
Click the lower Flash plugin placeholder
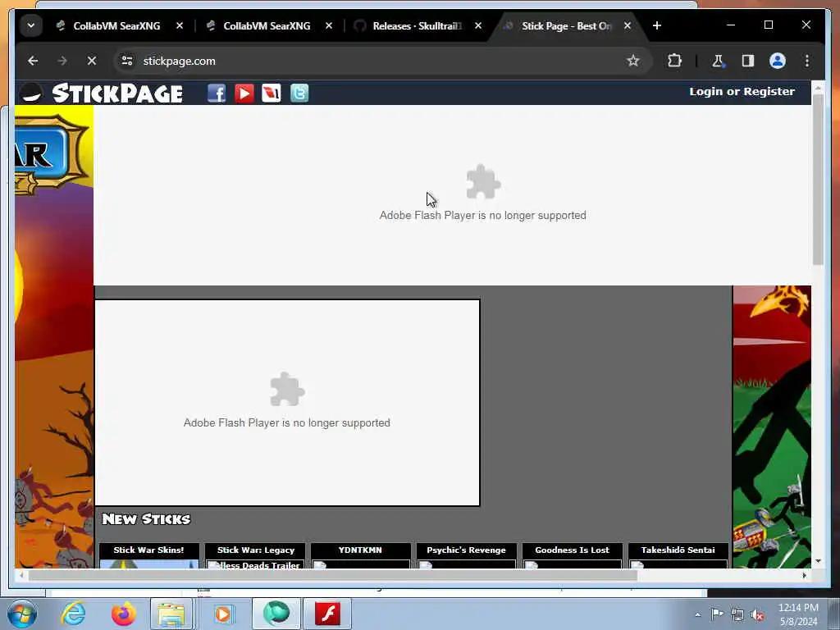pyautogui.click(x=287, y=402)
